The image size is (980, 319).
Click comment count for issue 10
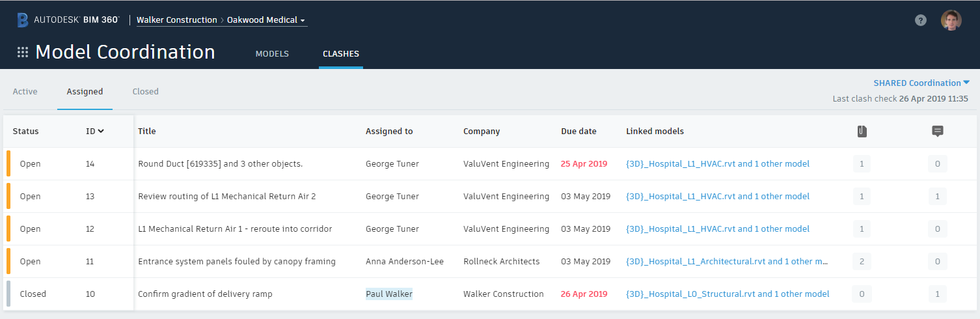click(x=938, y=294)
